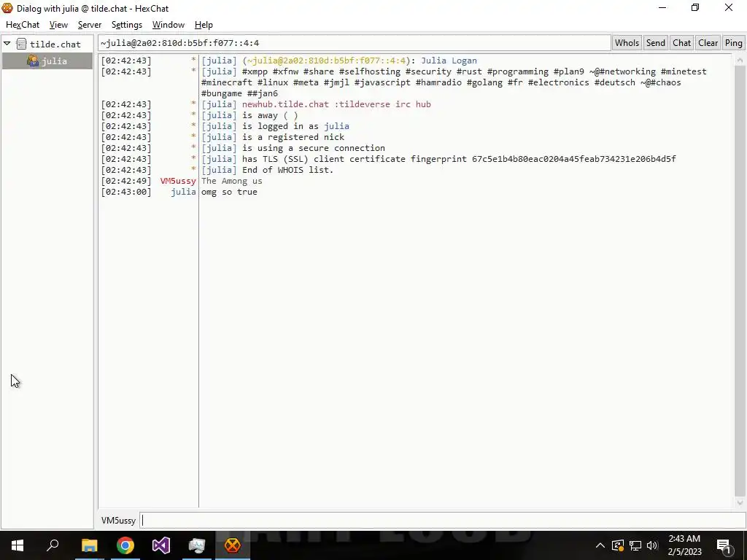Click HexChat title bar icon
The image size is (747, 560).
tap(7, 8)
